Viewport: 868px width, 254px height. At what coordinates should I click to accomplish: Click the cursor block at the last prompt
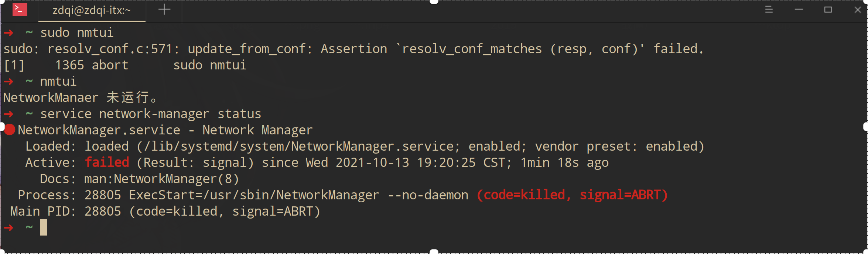(44, 227)
